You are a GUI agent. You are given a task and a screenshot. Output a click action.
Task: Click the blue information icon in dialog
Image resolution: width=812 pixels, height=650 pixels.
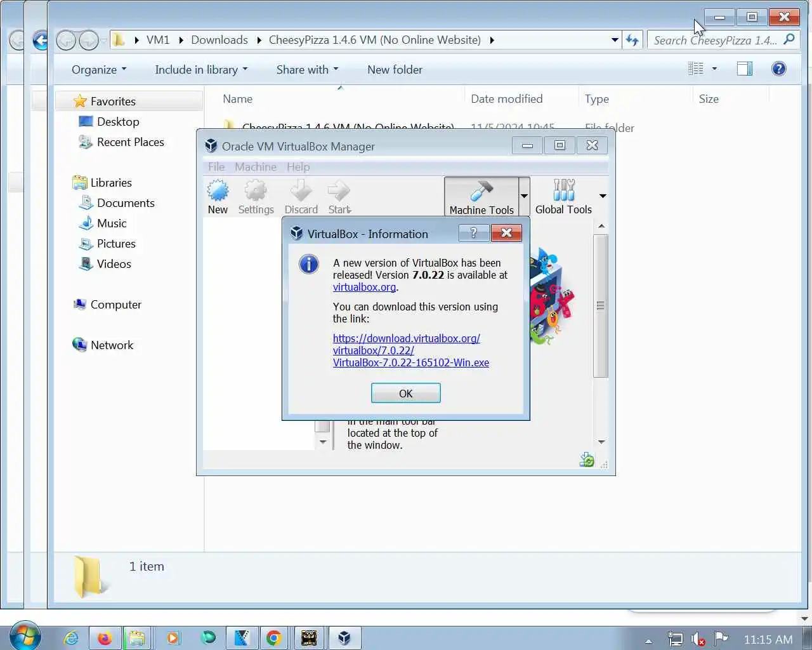pyautogui.click(x=309, y=264)
